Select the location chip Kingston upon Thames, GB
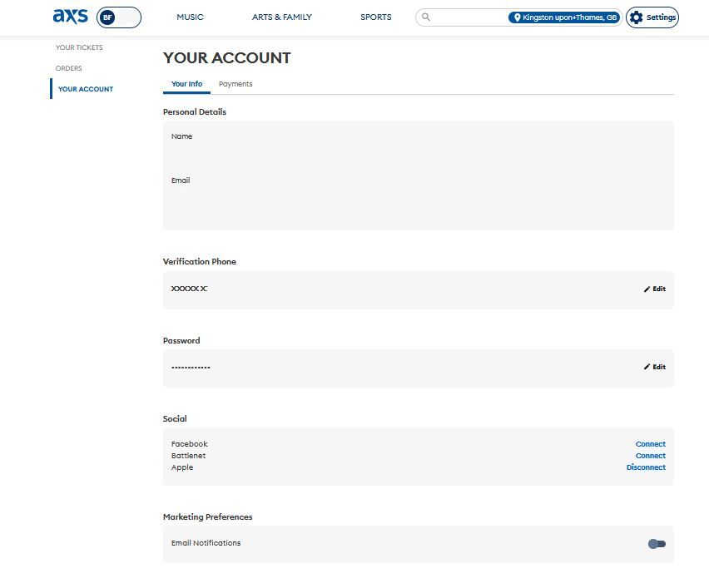The height and width of the screenshot is (588, 709). point(566,17)
